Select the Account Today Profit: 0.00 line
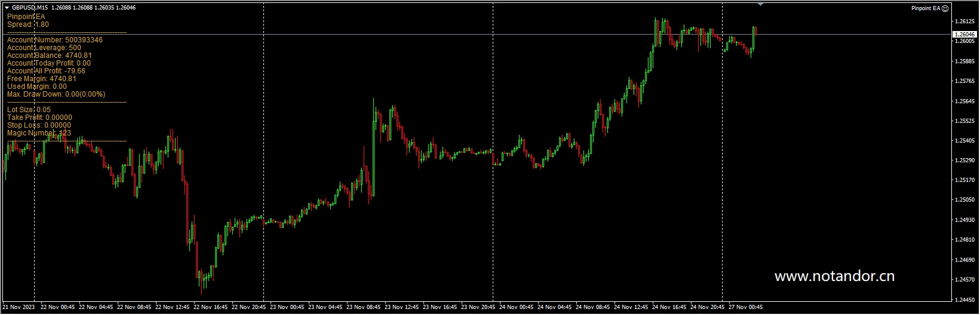 [49, 63]
